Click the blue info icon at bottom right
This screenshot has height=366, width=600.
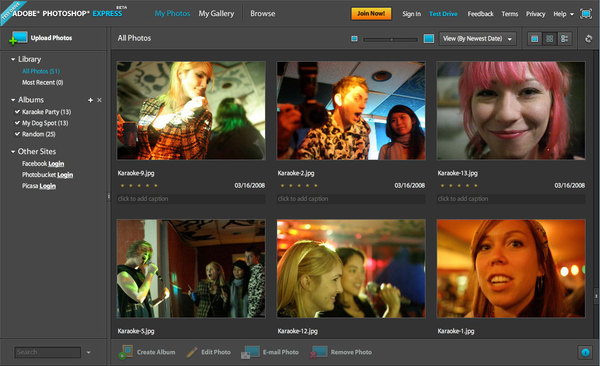pyautogui.click(x=585, y=352)
